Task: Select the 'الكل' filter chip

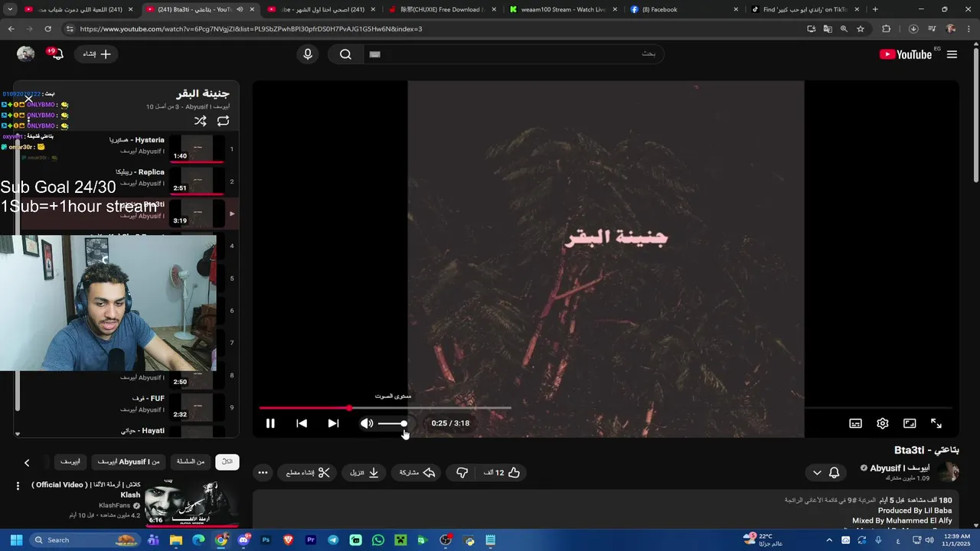Action: click(227, 461)
